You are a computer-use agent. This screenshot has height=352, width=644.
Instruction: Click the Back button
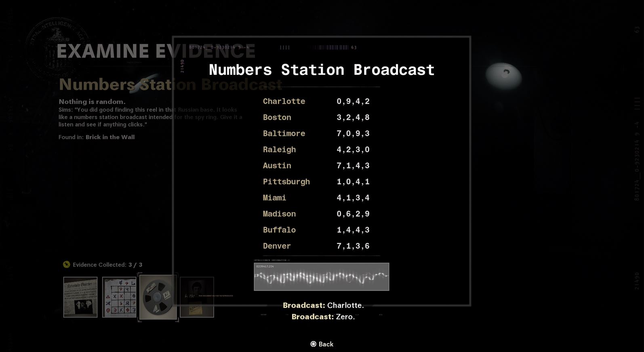326,344
